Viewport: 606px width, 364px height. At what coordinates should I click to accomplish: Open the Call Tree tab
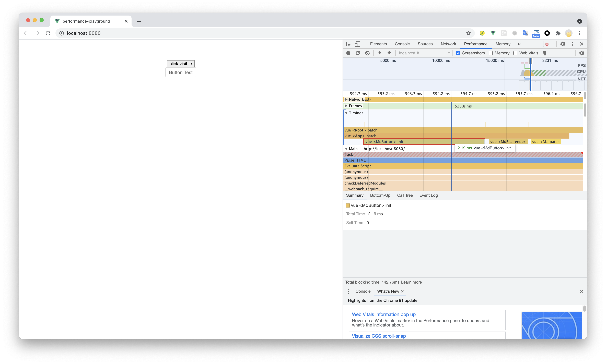point(405,195)
